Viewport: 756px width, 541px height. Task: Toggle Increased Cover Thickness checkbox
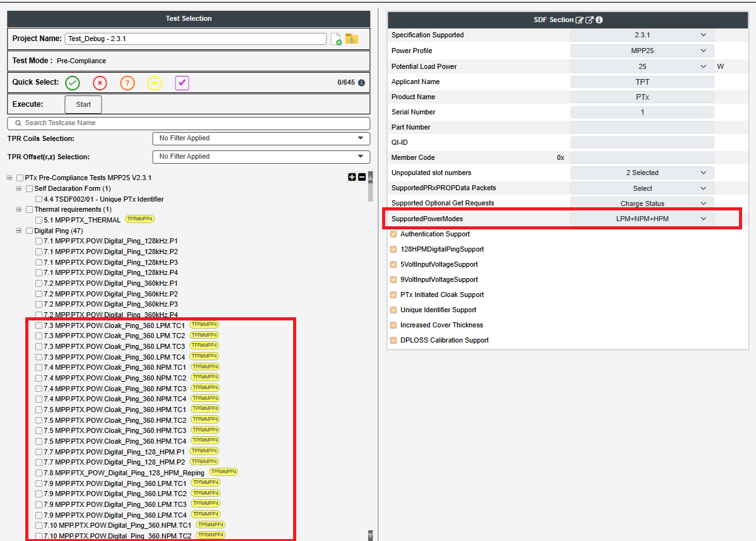[x=393, y=325]
